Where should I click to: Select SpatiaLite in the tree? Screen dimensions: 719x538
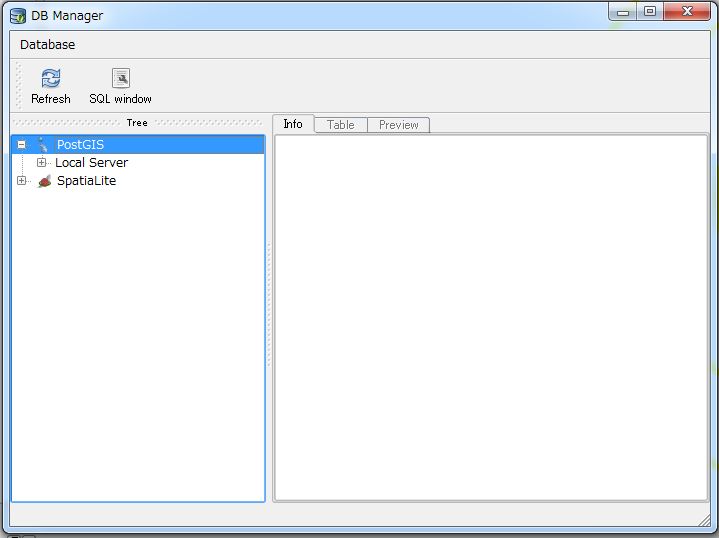(86, 181)
